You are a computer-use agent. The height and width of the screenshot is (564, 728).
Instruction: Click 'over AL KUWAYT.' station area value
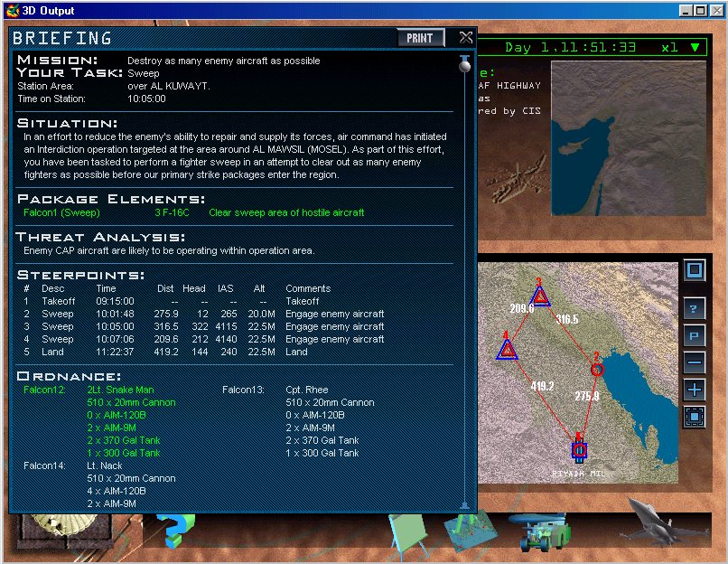pos(169,86)
